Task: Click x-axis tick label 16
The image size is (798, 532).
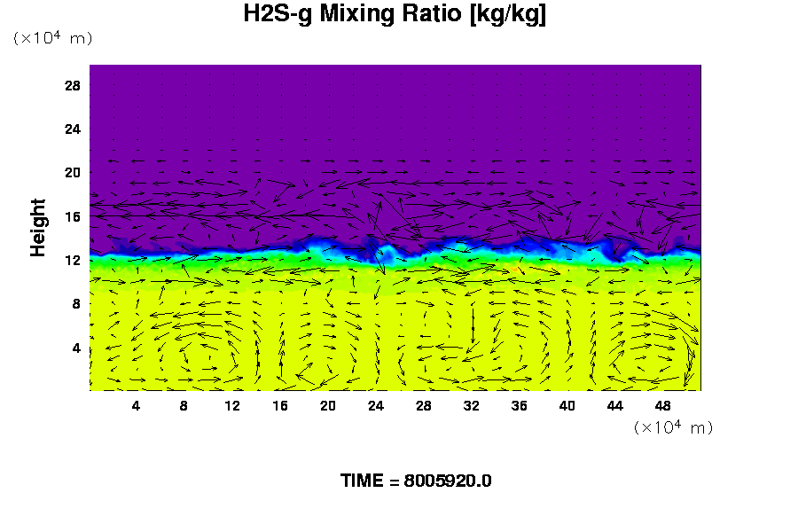Action: (280, 405)
